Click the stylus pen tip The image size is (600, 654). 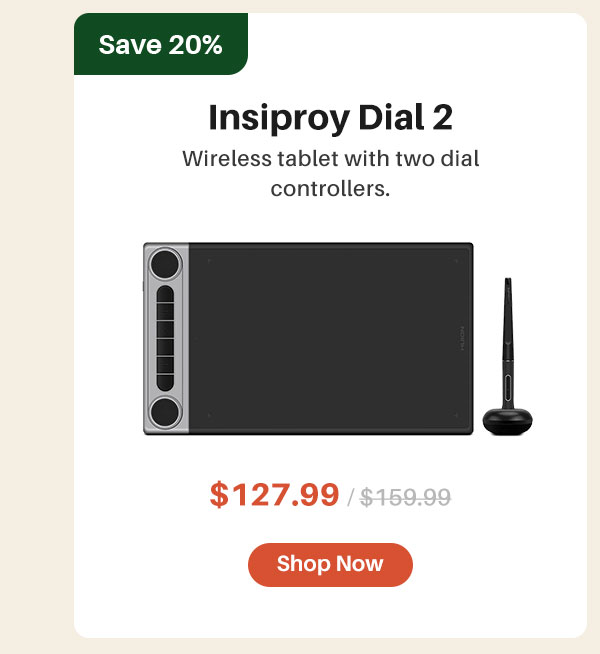point(507,283)
